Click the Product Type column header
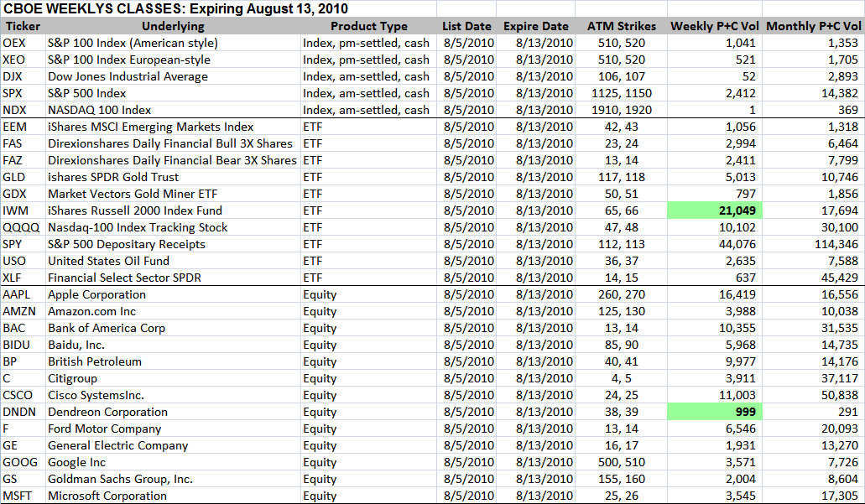The width and height of the screenshot is (865, 504). [368, 26]
